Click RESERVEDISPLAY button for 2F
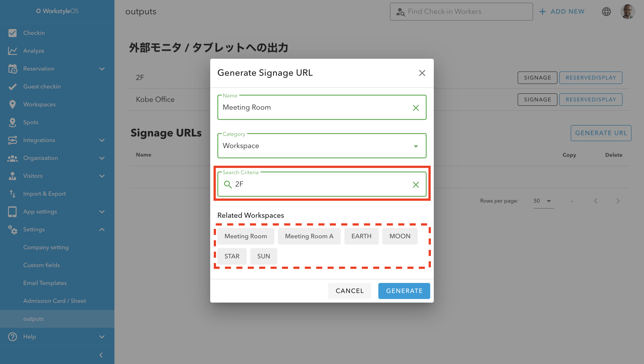Viewport: 644px width, 364px height. click(x=591, y=78)
